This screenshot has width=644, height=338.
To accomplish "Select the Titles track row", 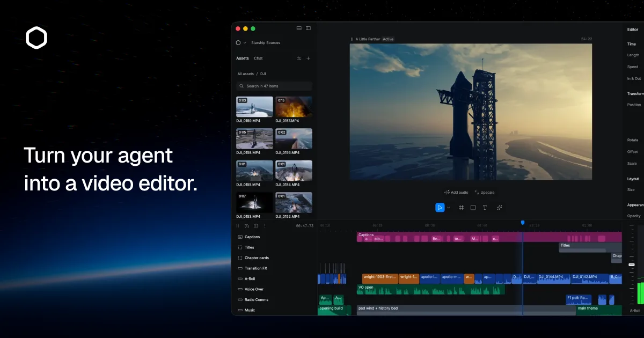I will click(274, 247).
